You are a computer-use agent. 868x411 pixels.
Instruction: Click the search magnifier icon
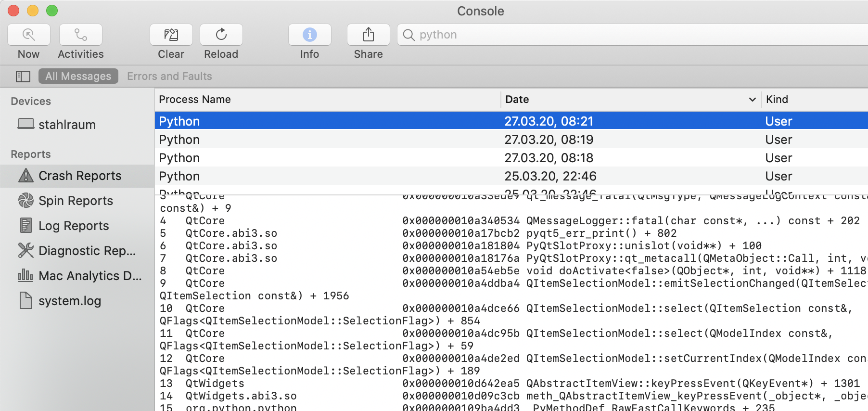tap(408, 35)
